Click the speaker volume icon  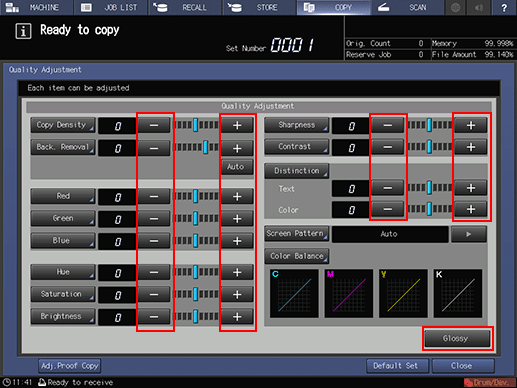(479, 8)
